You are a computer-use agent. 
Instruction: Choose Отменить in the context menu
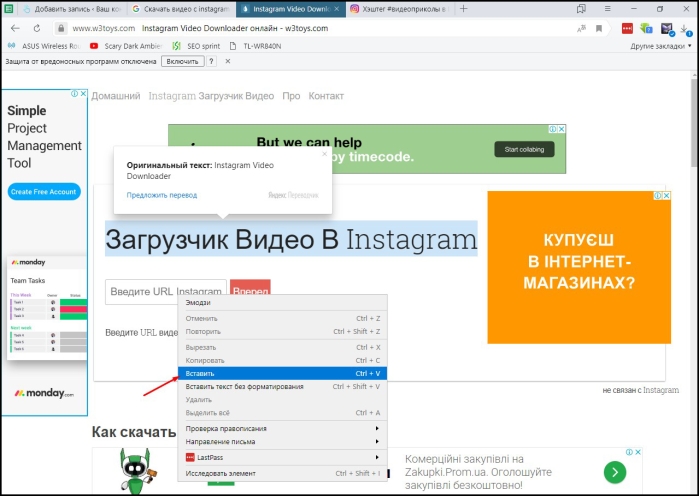pos(282,318)
